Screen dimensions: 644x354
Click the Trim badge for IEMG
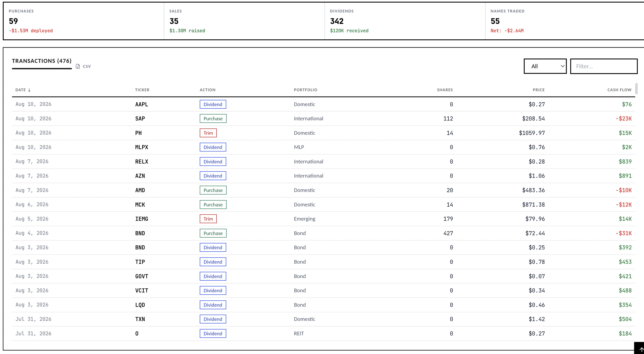pos(208,219)
